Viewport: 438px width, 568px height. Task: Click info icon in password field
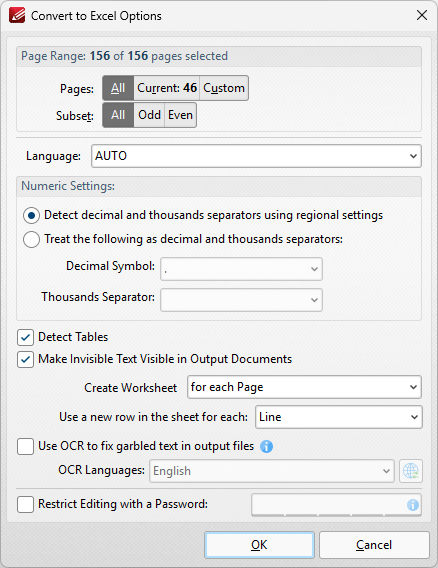(x=413, y=504)
